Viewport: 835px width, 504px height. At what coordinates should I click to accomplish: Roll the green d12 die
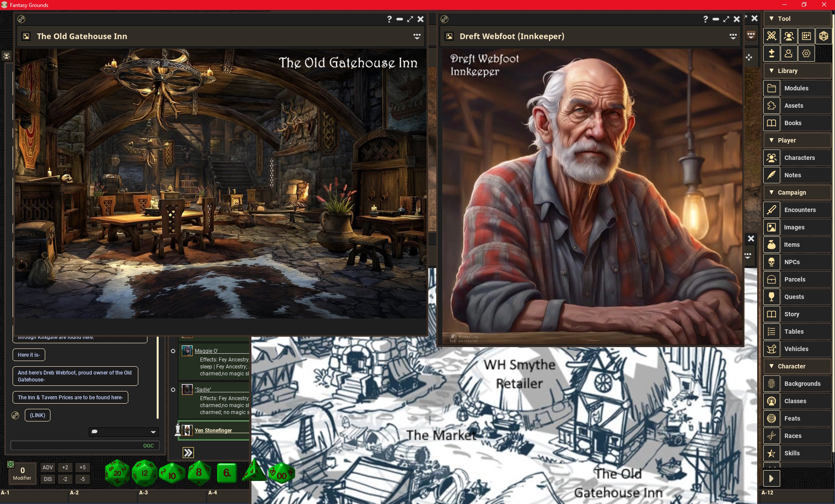point(144,473)
